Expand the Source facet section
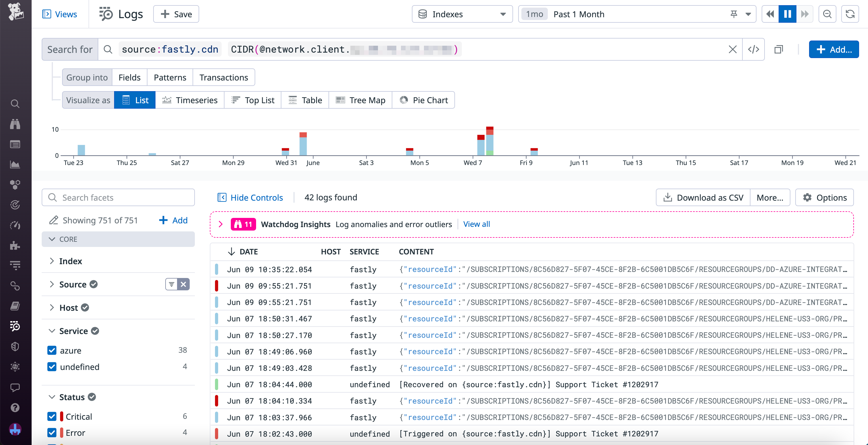Screen dimensions: 868x445 click(52, 284)
